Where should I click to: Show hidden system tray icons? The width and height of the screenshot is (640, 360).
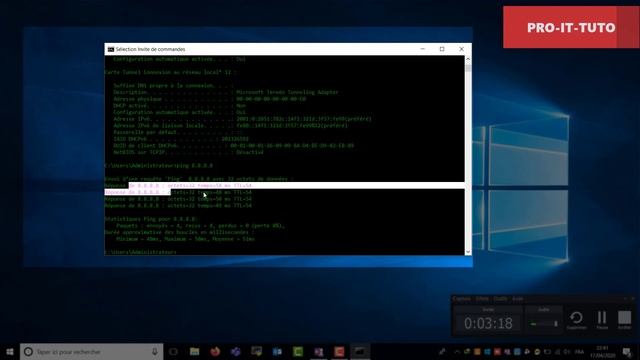(x=457, y=351)
